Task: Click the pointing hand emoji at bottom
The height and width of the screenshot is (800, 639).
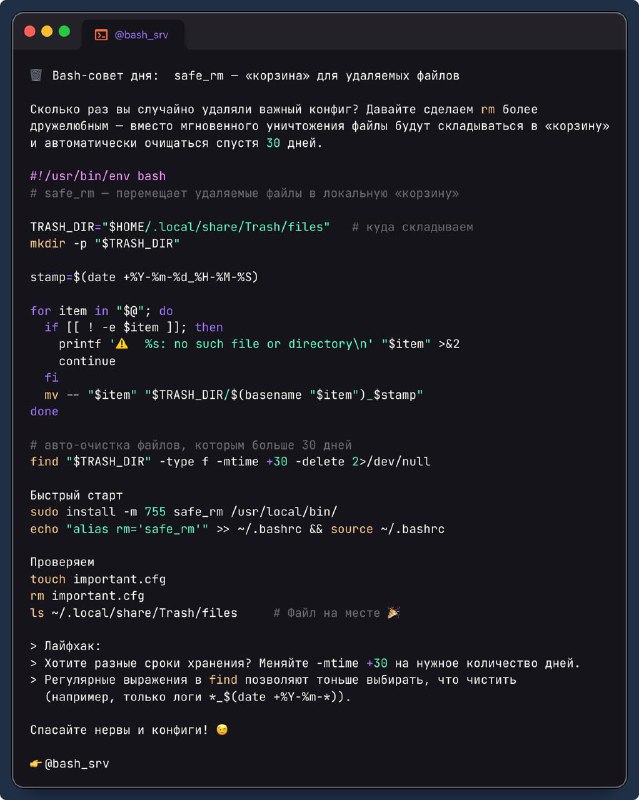Action: [x=36, y=764]
